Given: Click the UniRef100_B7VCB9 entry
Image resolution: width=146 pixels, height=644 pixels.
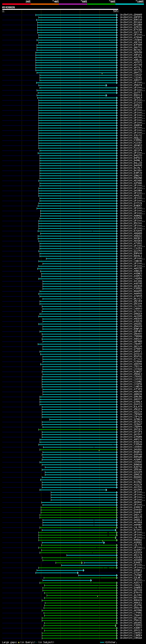Looking at the screenshot, I should [131, 30].
